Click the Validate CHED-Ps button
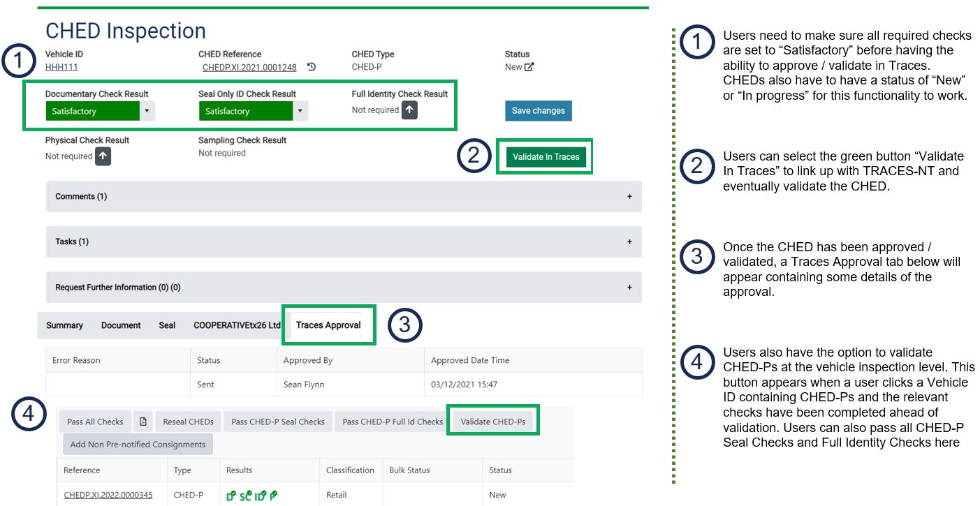The width and height of the screenshot is (980, 506). point(492,422)
